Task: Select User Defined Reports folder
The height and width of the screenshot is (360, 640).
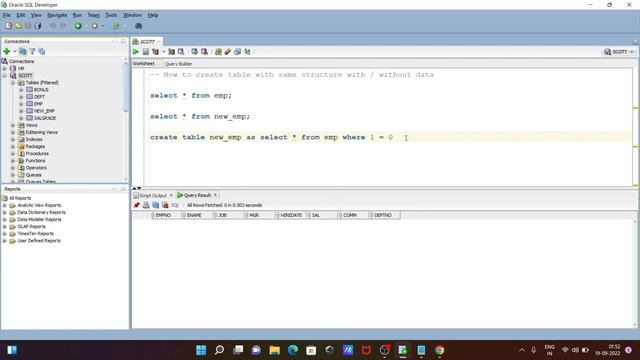Action: click(39, 241)
